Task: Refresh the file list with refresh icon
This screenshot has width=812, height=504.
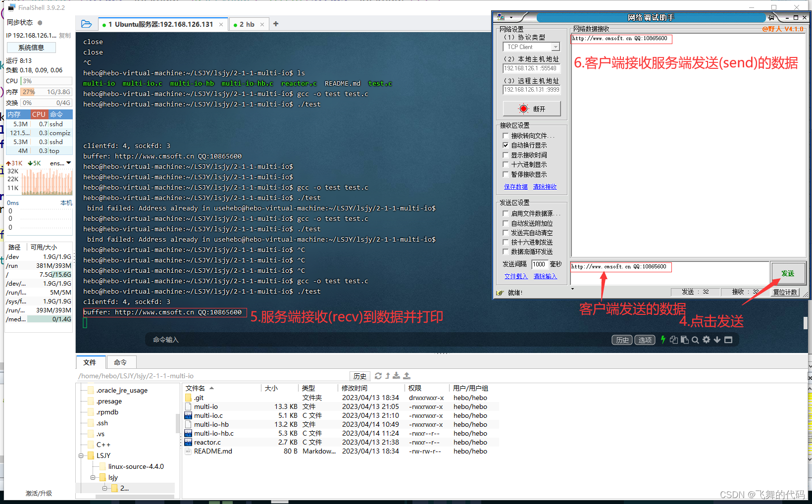Action: [x=378, y=376]
